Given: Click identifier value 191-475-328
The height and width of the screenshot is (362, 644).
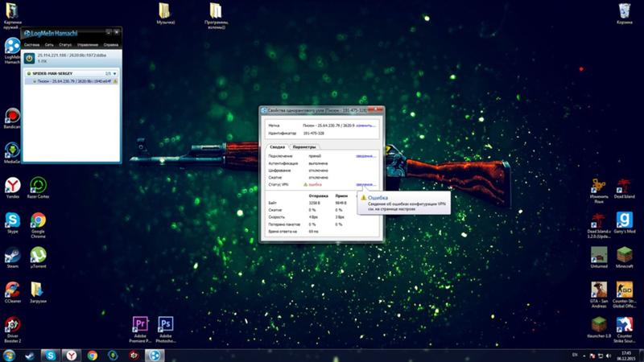Looking at the screenshot, I should tap(313, 134).
